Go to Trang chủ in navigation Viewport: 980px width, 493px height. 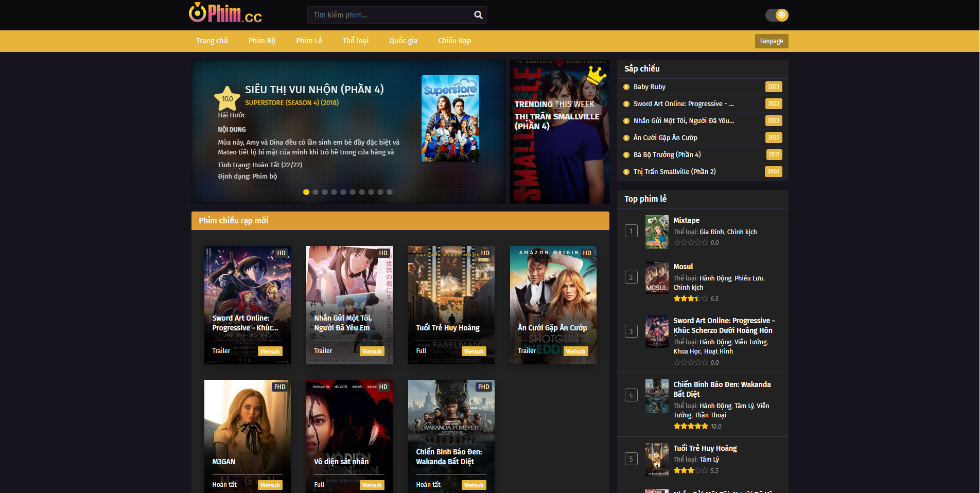tap(212, 41)
